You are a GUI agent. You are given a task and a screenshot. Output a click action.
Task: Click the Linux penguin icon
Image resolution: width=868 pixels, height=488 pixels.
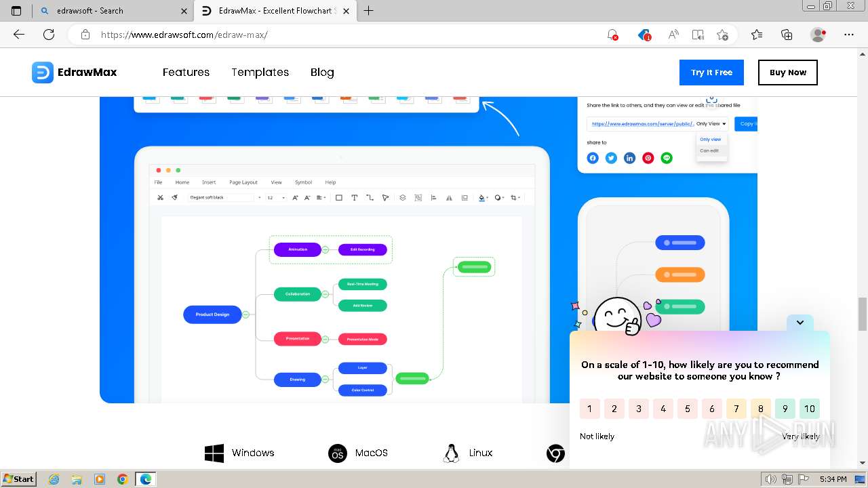(x=451, y=453)
